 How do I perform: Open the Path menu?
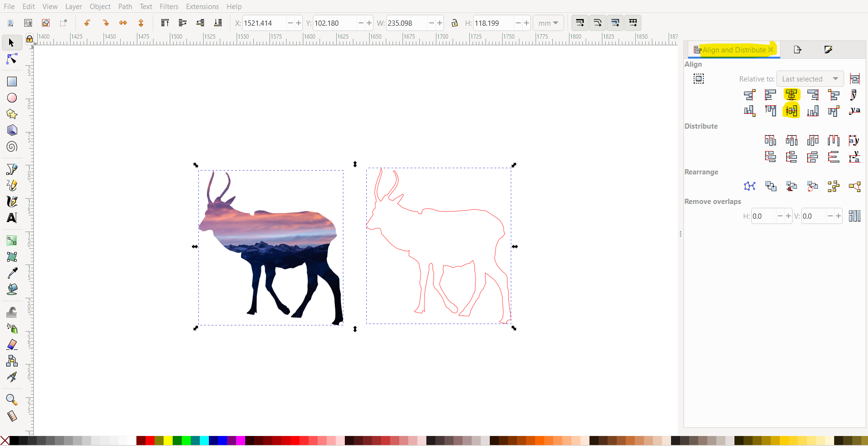(125, 6)
